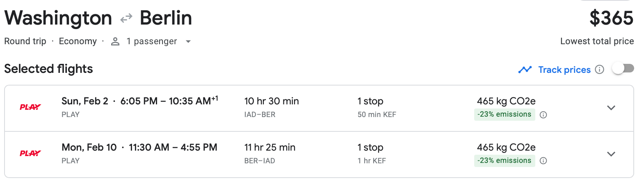
Task: Open emissions info icon for the IAD–BER flight
Action: tap(543, 115)
